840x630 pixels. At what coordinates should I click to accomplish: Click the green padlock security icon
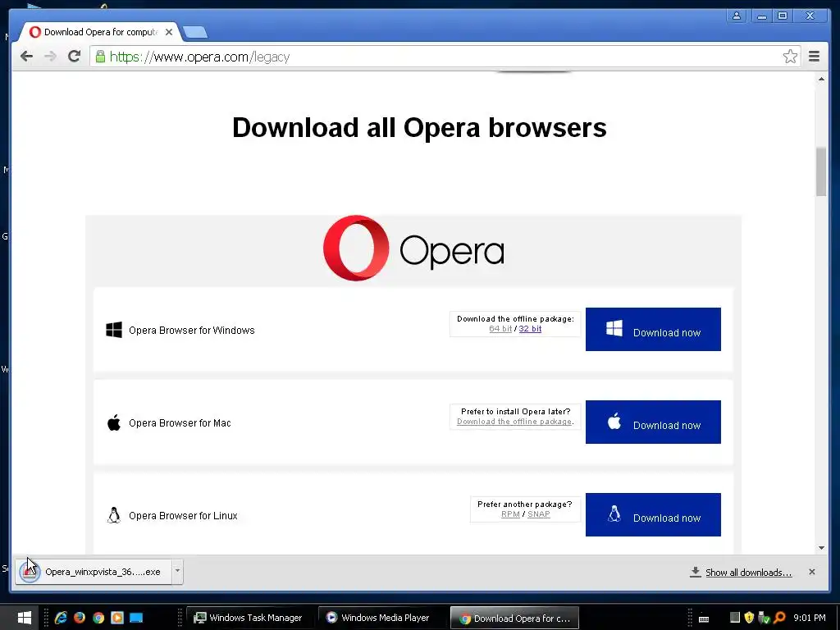coord(100,57)
